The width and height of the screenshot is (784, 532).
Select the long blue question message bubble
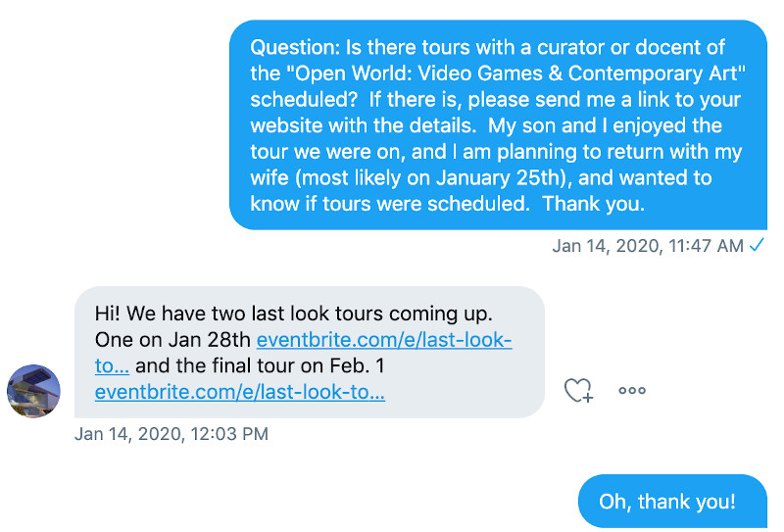pyautogui.click(x=498, y=125)
